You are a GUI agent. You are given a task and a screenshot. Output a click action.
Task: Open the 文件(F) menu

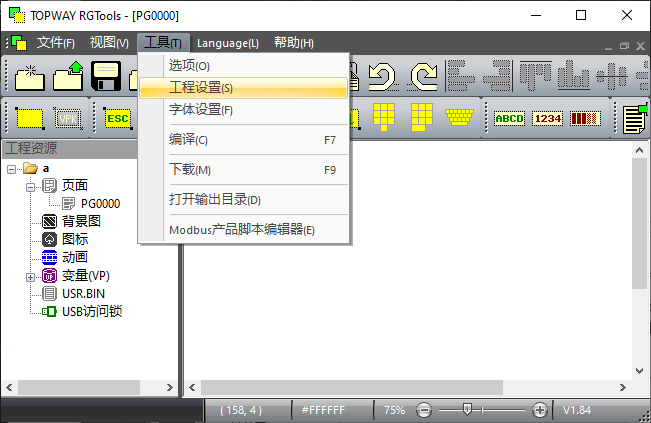tap(56, 43)
